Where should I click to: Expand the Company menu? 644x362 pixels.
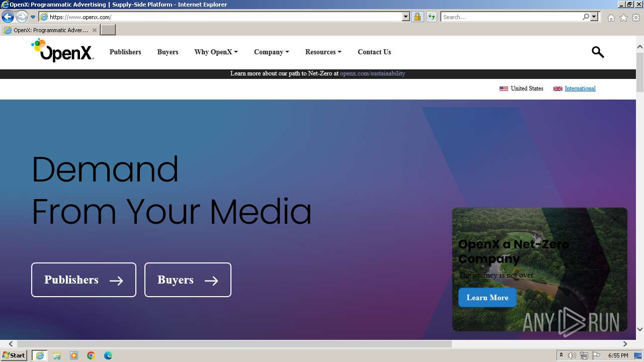(x=271, y=52)
